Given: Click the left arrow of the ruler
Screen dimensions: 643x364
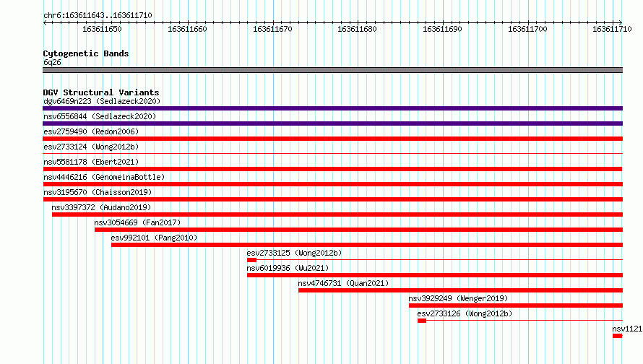Looking at the screenshot, I should coord(45,22).
